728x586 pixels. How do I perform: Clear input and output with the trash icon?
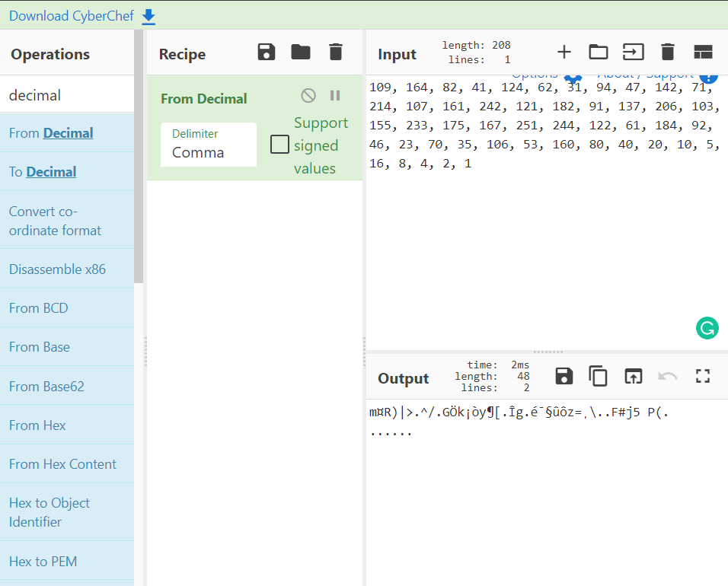coord(668,52)
